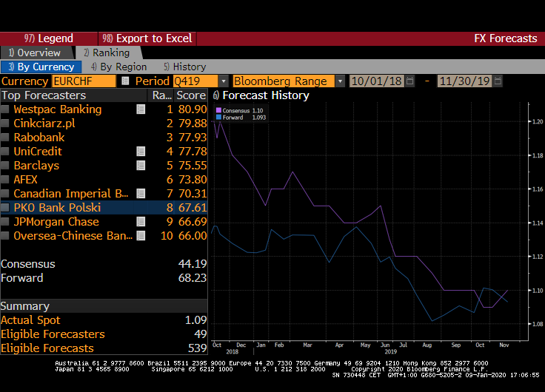Open currency lookup list icon beside EURCHF
The image size is (545, 392).
pyautogui.click(x=125, y=81)
